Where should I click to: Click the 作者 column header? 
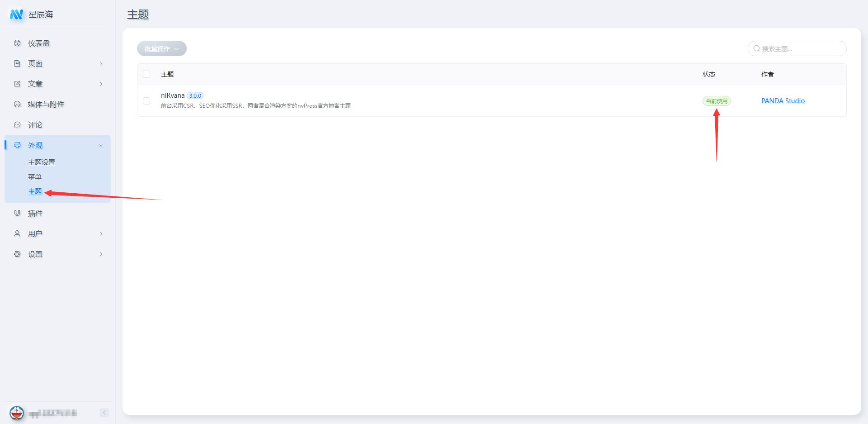pyautogui.click(x=768, y=74)
